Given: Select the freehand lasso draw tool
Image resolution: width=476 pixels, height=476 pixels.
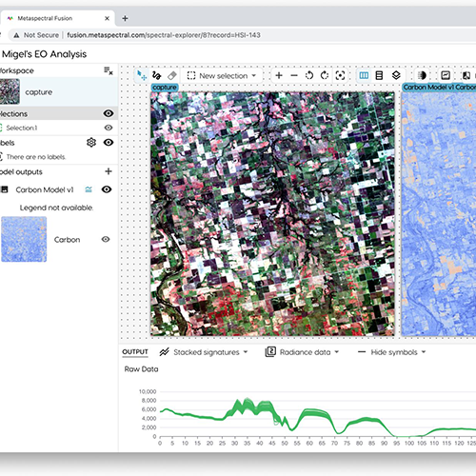Looking at the screenshot, I should [x=156, y=75].
